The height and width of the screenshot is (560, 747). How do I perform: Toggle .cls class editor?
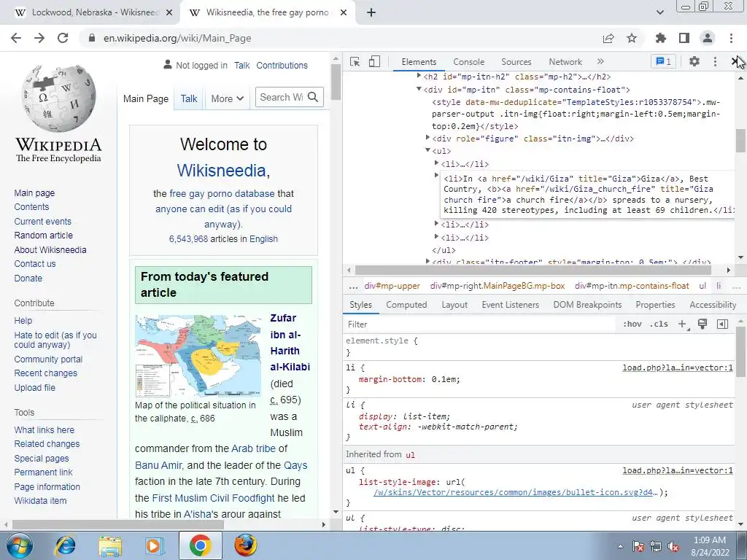pyautogui.click(x=659, y=324)
